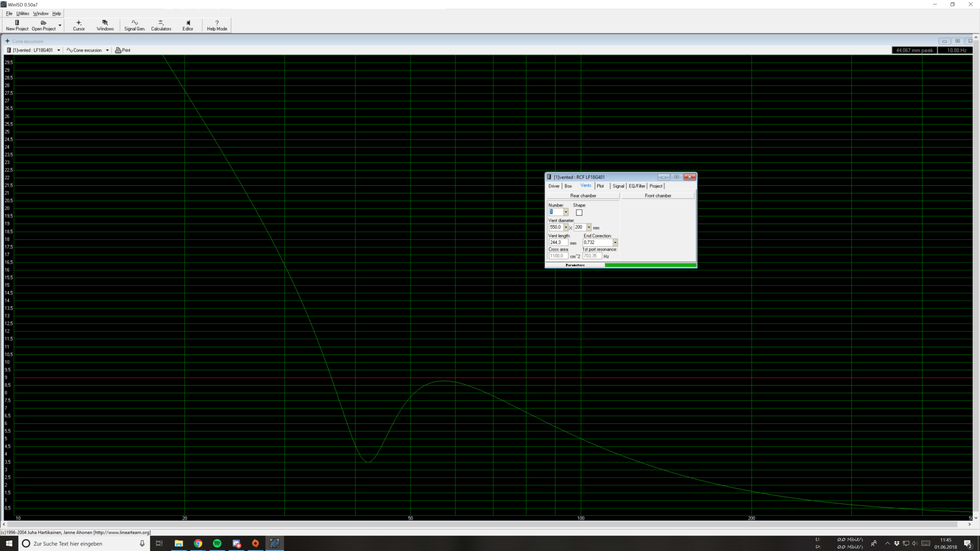980x551 pixels.
Task: Open the project selector dropdown [1]vented : LF18G401
Action: point(59,50)
